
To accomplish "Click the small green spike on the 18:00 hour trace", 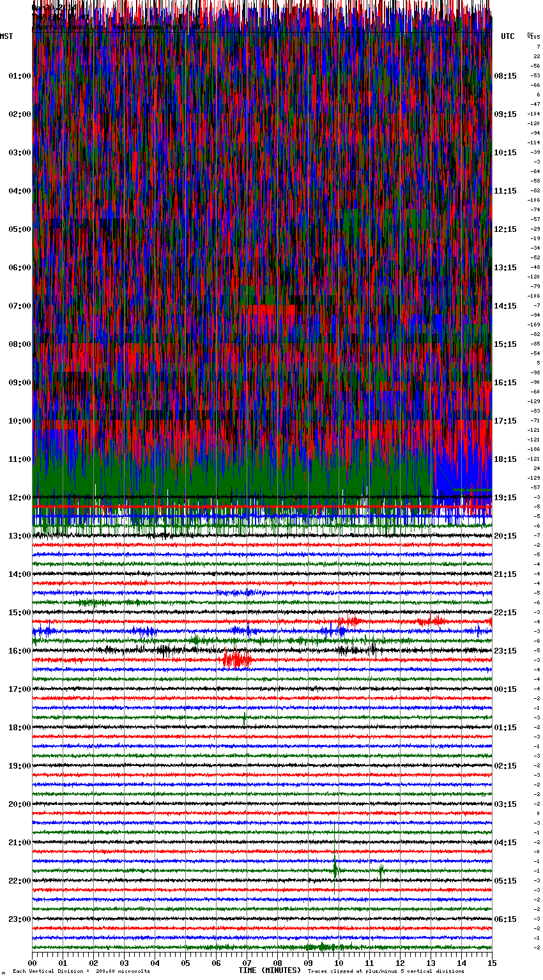I will (244, 717).
